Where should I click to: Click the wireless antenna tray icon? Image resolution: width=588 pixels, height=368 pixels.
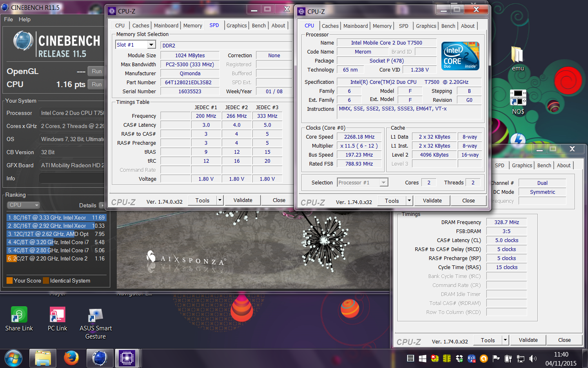[x=472, y=359]
